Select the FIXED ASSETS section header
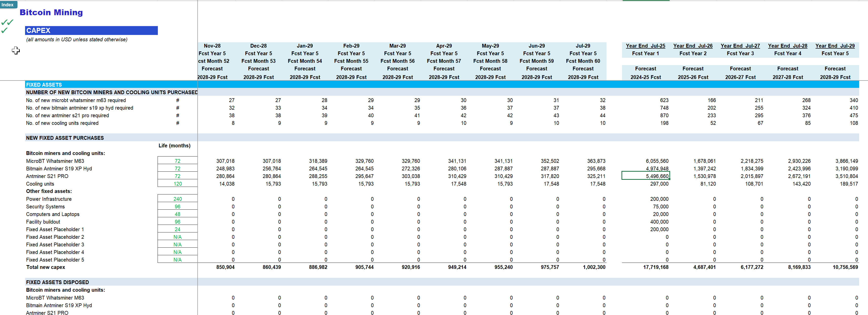This screenshot has width=868, height=315. [44, 85]
